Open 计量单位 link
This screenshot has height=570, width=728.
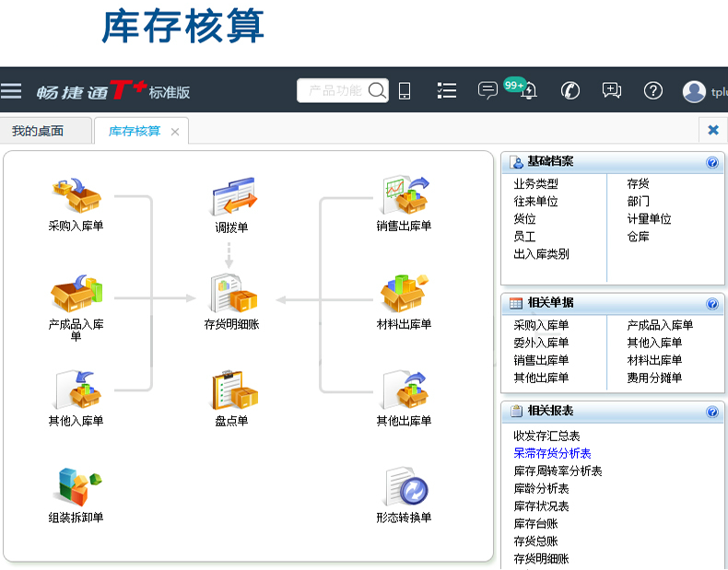pos(649,219)
